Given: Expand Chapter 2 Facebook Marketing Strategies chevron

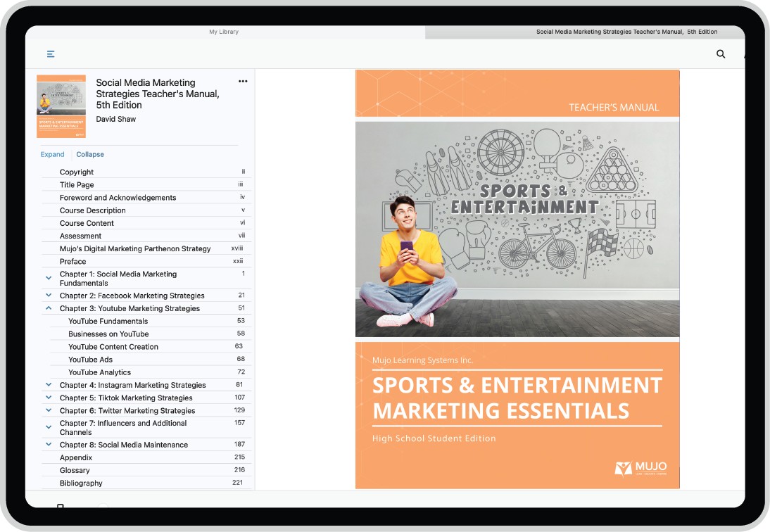Looking at the screenshot, I should pos(49,295).
